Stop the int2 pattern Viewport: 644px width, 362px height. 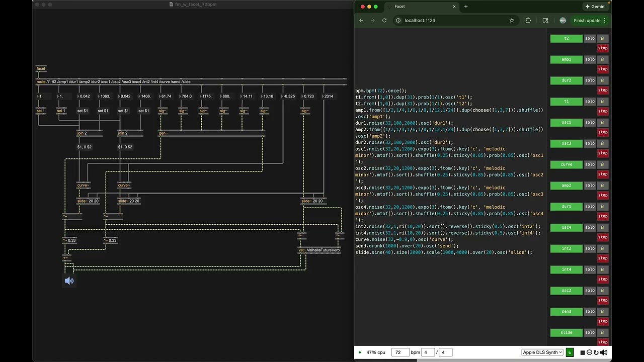pos(603,258)
